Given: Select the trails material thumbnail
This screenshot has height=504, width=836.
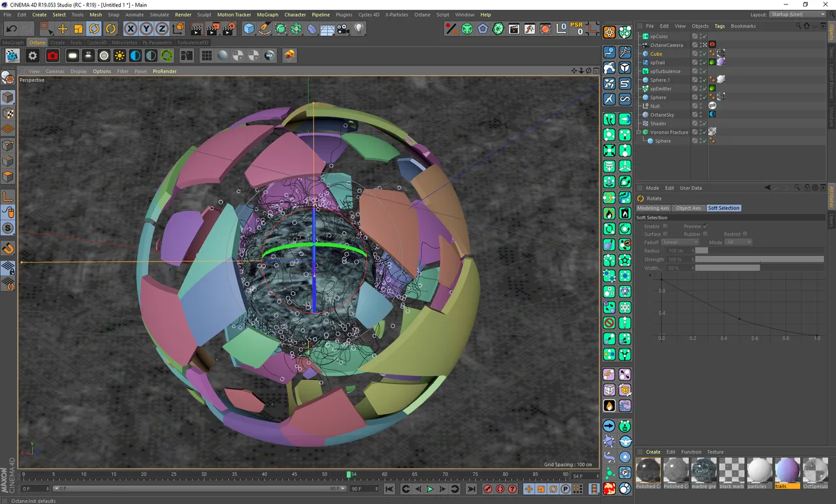Looking at the screenshot, I should pos(787,470).
